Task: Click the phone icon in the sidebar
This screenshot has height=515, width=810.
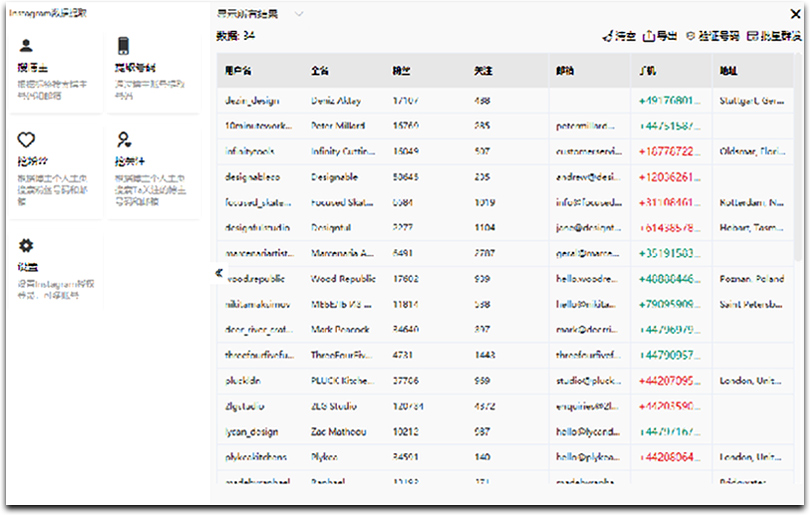Action: coord(123,45)
